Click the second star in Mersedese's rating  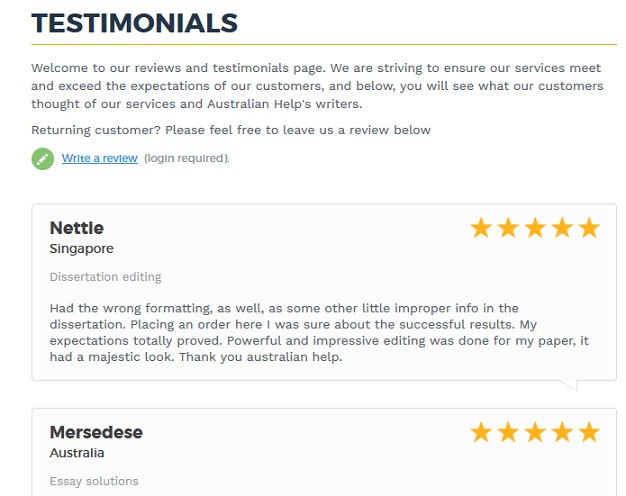pos(508,432)
